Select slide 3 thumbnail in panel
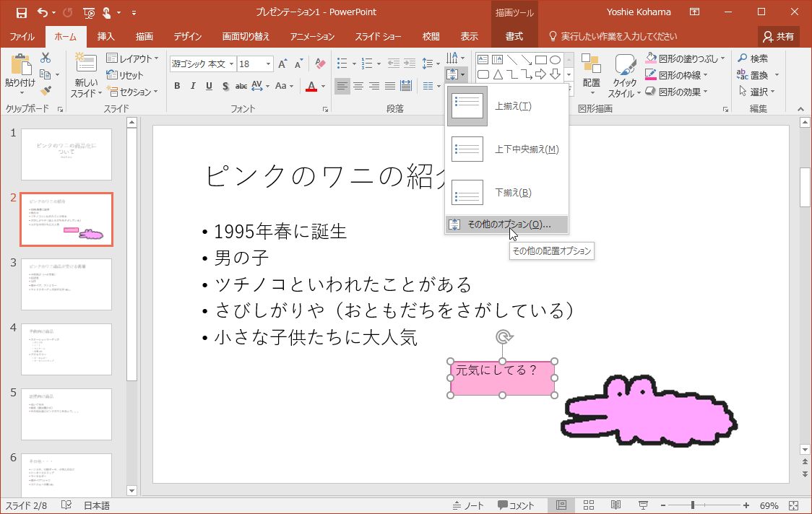The image size is (812, 514). [x=66, y=284]
